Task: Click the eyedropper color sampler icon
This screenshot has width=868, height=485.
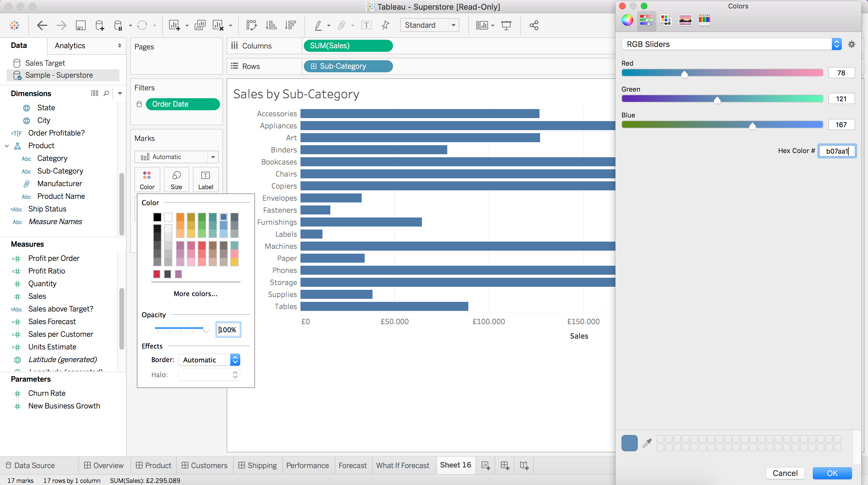Action: (x=647, y=443)
